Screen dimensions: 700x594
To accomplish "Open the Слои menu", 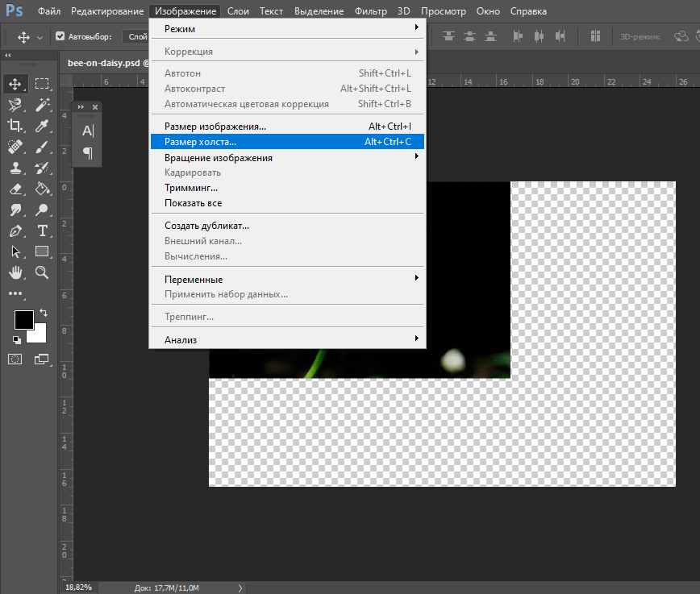I will point(238,11).
